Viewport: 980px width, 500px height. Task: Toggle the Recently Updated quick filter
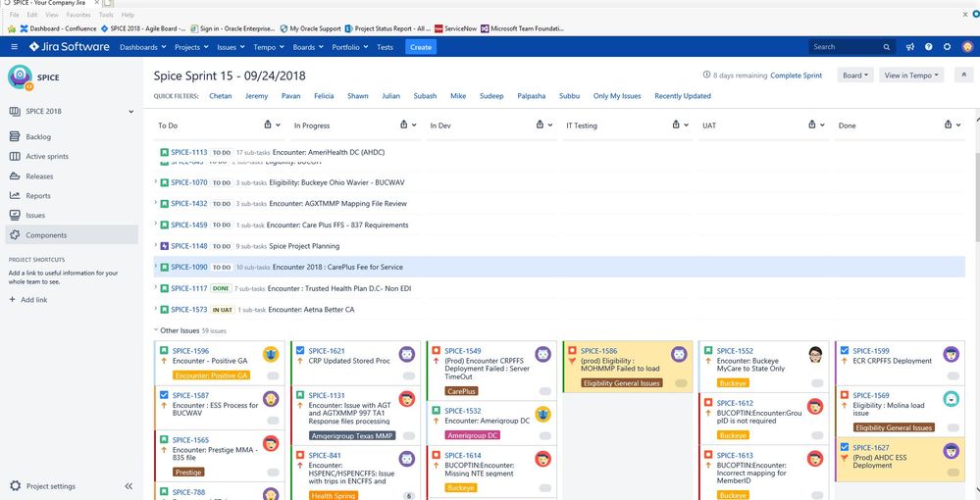click(x=683, y=96)
